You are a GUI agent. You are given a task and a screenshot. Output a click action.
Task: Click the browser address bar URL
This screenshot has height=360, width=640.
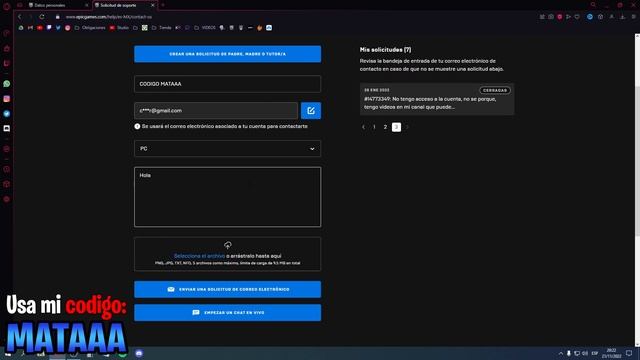(109, 17)
